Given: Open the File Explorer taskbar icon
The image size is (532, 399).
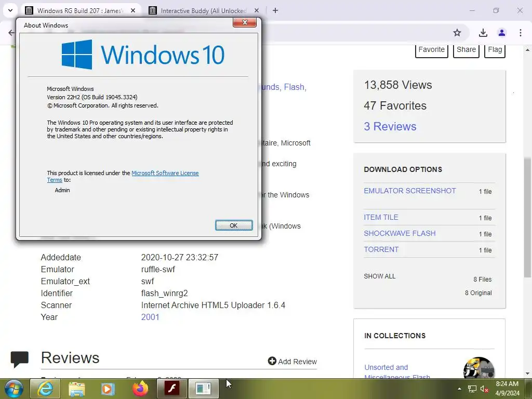Looking at the screenshot, I should (76, 389).
